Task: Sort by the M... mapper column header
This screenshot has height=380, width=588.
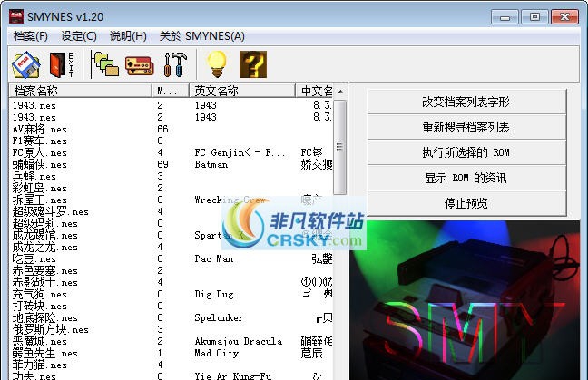Action: coord(171,91)
